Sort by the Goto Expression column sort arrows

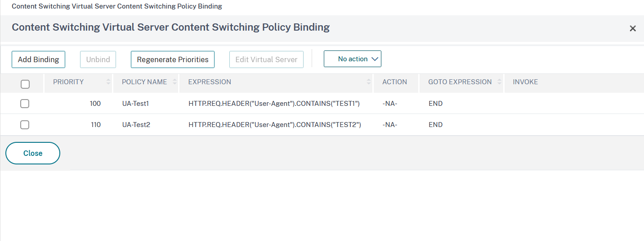pyautogui.click(x=498, y=82)
